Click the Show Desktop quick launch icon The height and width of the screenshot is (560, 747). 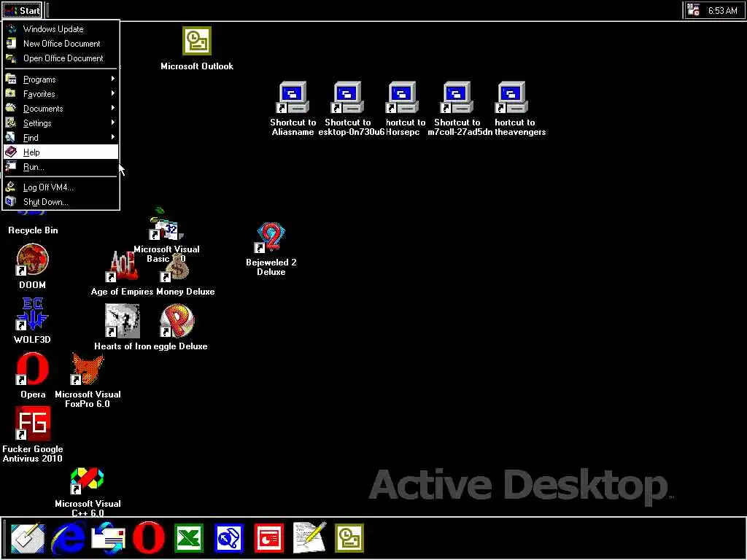click(x=28, y=539)
